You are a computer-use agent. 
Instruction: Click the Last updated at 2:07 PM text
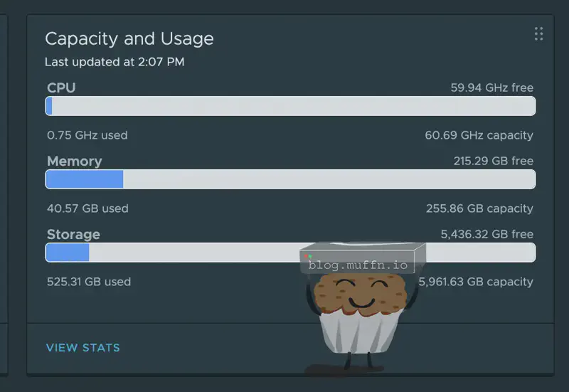click(115, 62)
